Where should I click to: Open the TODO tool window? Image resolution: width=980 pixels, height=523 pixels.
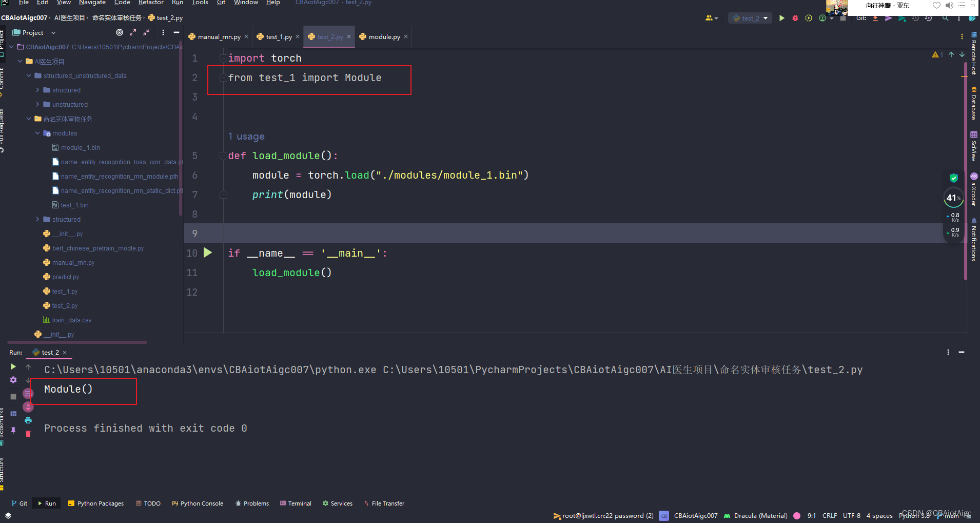coord(148,503)
